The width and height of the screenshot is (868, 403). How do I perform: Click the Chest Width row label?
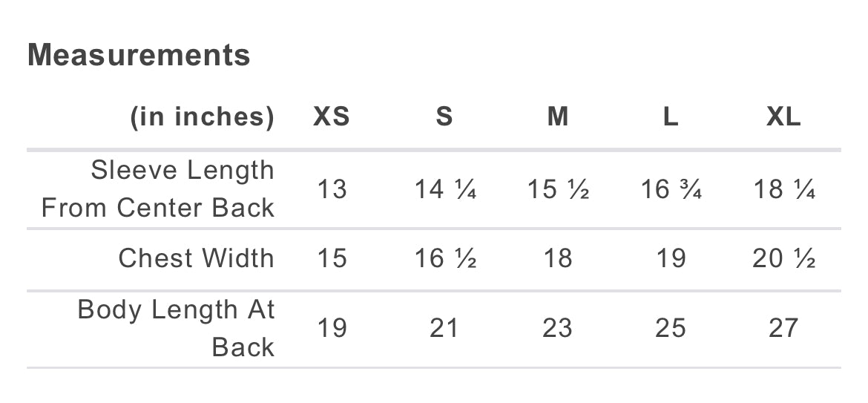click(196, 258)
